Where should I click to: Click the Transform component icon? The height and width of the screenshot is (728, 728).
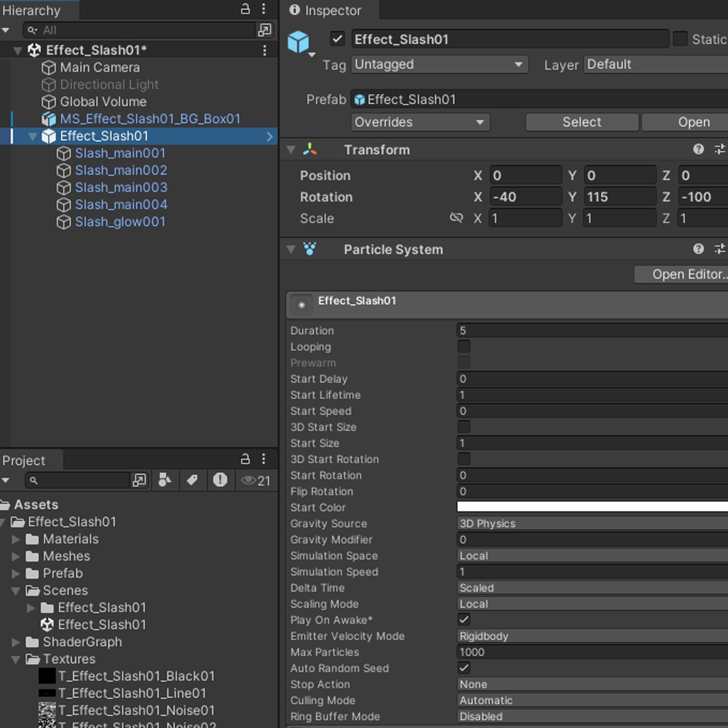pyautogui.click(x=310, y=149)
